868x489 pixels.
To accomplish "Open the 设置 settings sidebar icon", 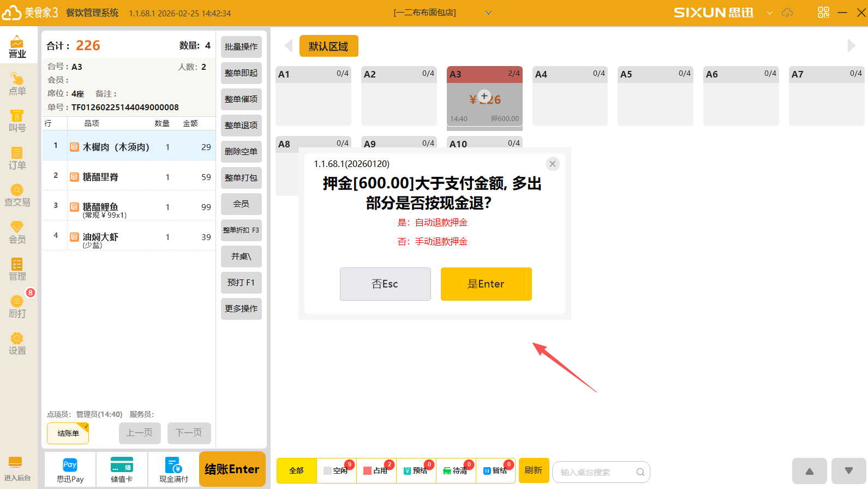I will point(17,344).
